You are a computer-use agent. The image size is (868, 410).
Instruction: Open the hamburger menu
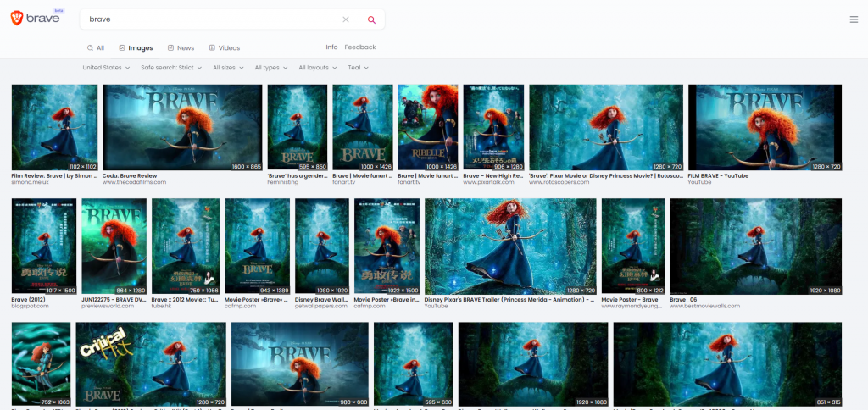coord(854,19)
